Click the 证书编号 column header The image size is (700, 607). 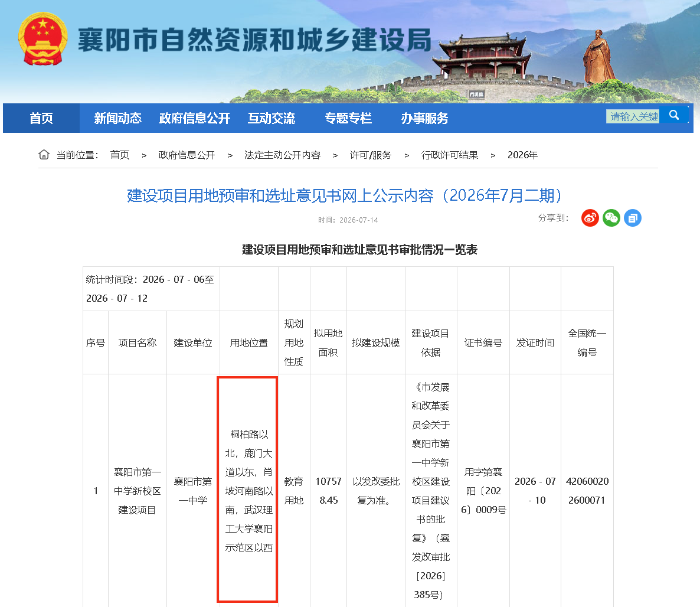pos(483,342)
